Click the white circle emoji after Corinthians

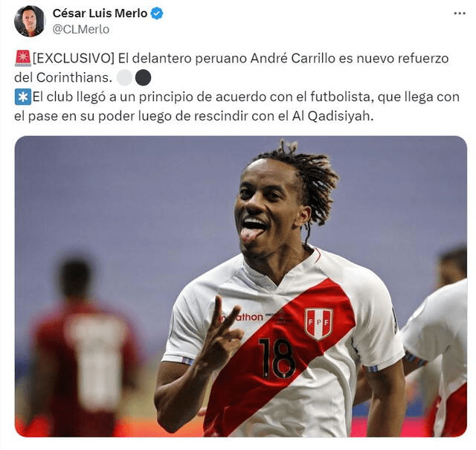124,78
